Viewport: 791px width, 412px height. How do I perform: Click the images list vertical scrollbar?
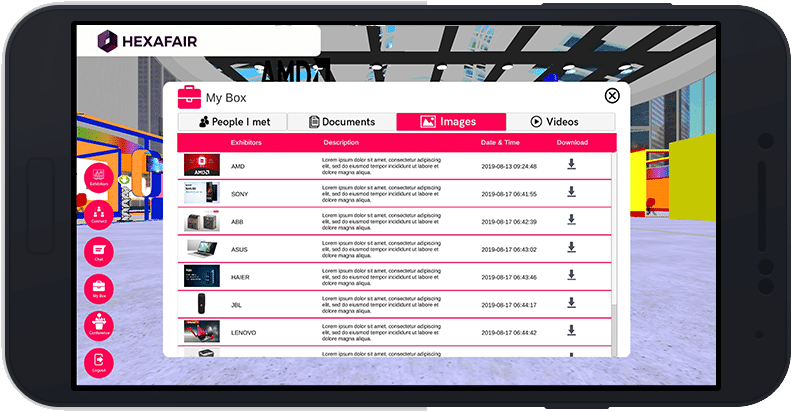[x=614, y=255]
